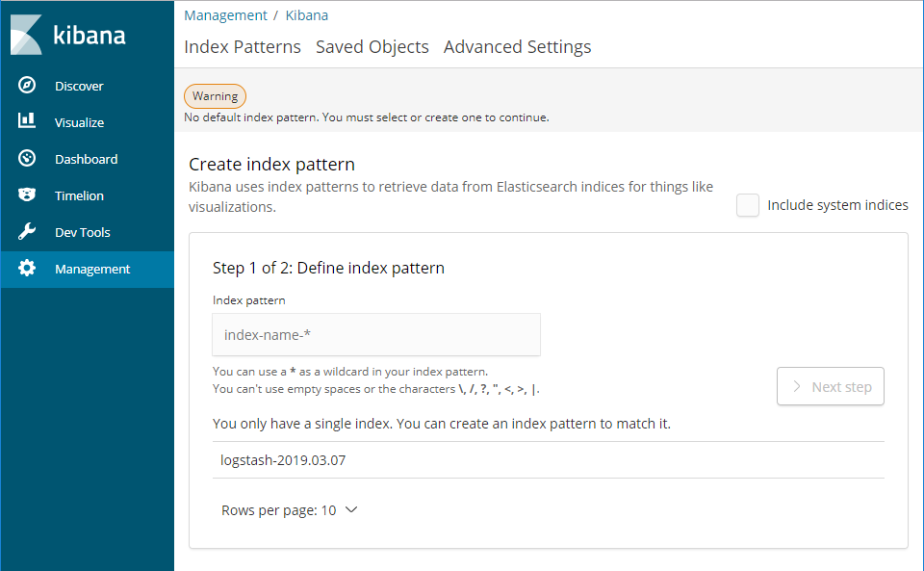Enable the Include system indices checkbox
Screen dimensions: 924x571
[747, 205]
